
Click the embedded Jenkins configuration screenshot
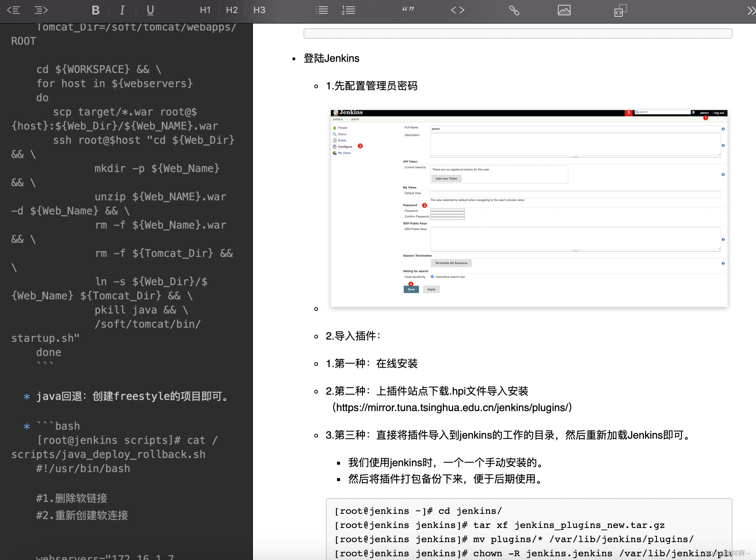click(x=529, y=209)
